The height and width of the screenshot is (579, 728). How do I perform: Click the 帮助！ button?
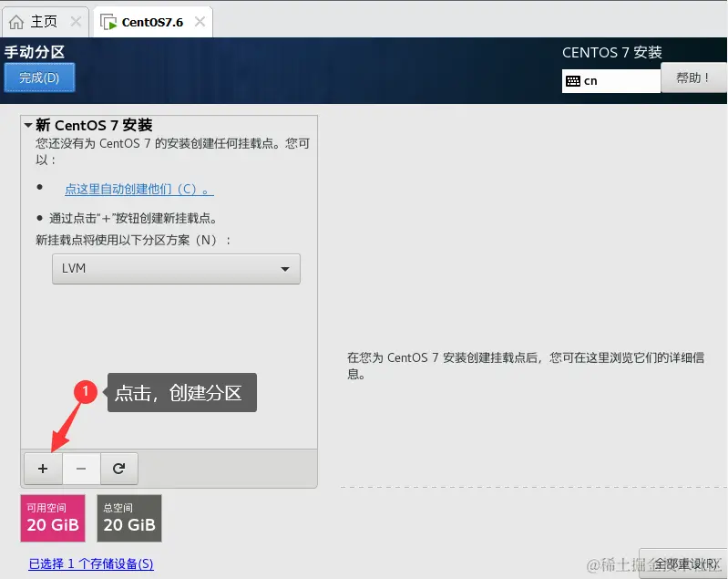pos(693,78)
